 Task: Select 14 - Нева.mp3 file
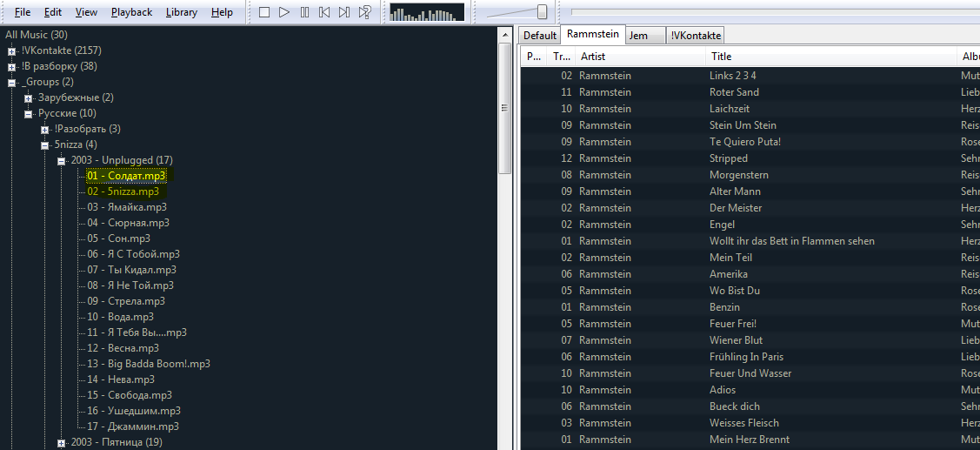[x=121, y=379]
